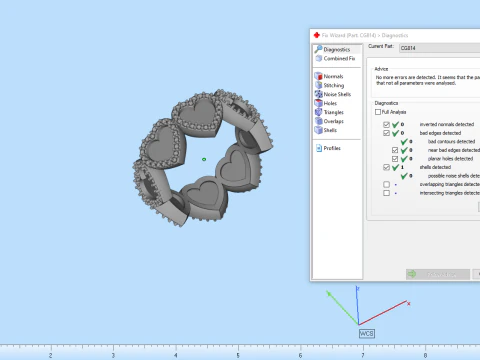Click the WCS coordinate system label
This screenshot has height=360, width=480.
pyautogui.click(x=367, y=334)
